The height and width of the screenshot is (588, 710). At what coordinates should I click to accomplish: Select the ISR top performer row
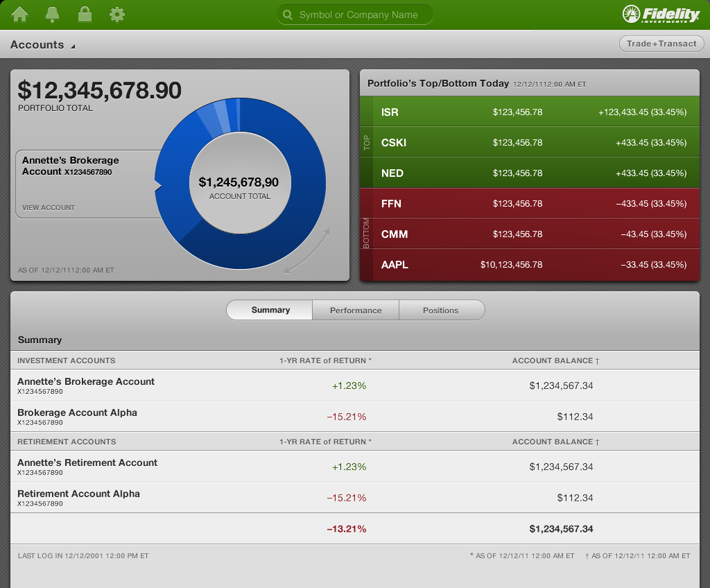coord(530,112)
